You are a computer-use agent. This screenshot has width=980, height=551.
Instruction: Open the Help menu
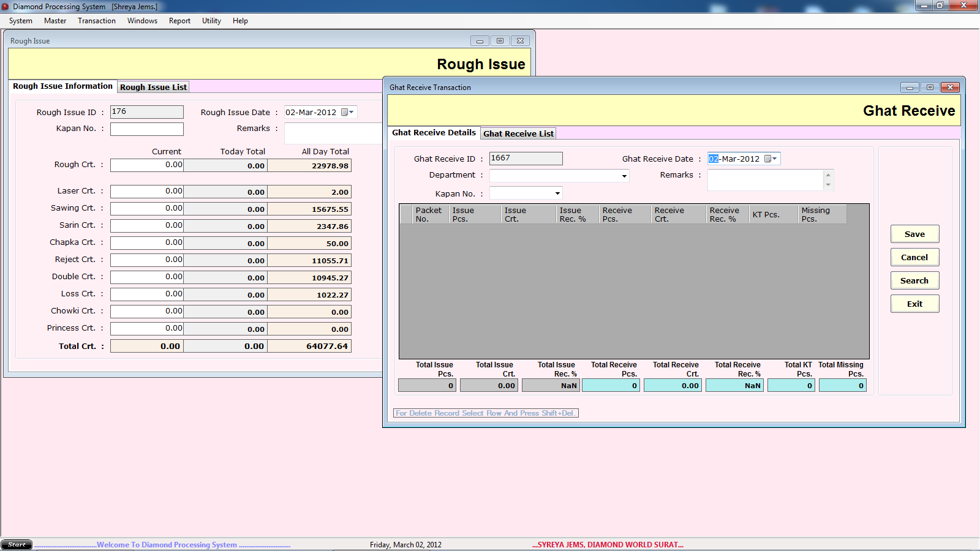(x=240, y=21)
